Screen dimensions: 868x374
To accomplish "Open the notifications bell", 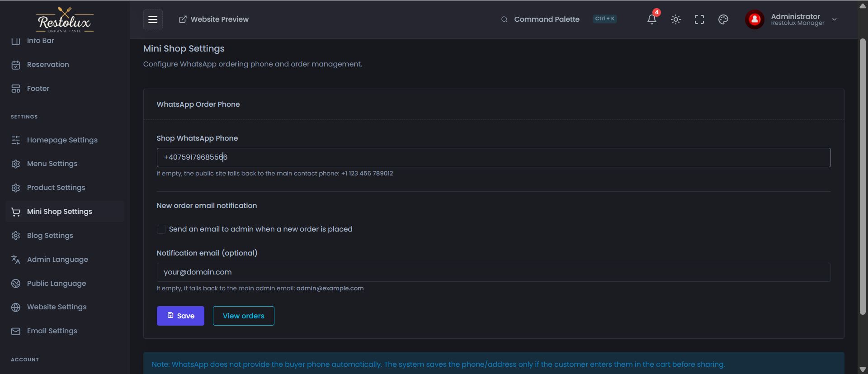I will coord(651,19).
